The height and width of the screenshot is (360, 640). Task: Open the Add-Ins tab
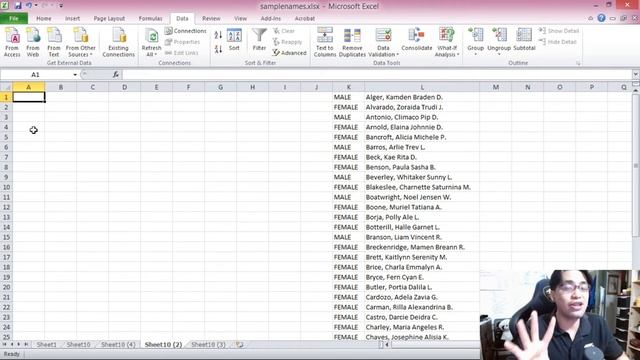point(271,18)
